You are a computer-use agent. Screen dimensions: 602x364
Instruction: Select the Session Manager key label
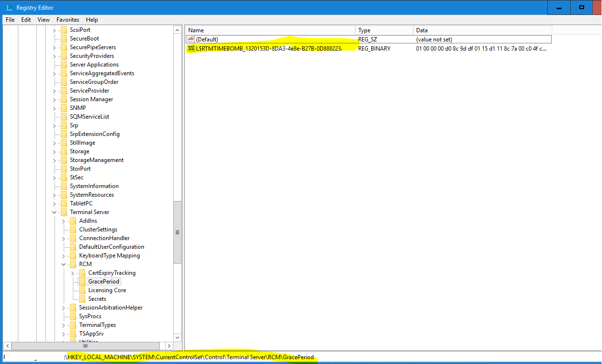click(91, 99)
